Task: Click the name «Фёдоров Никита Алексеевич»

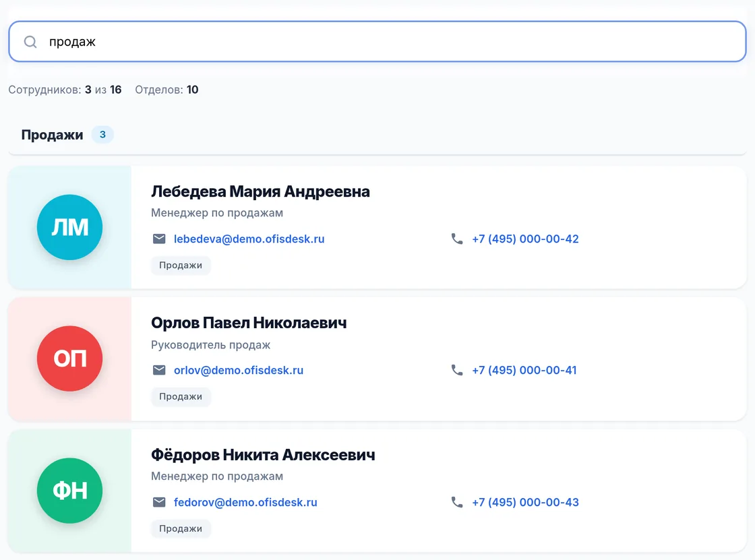Action: tap(263, 455)
